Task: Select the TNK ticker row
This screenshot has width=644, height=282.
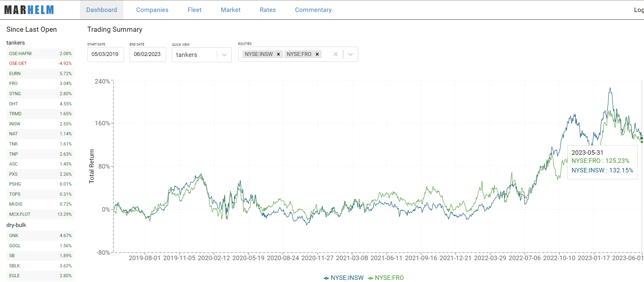Action: coord(40,144)
